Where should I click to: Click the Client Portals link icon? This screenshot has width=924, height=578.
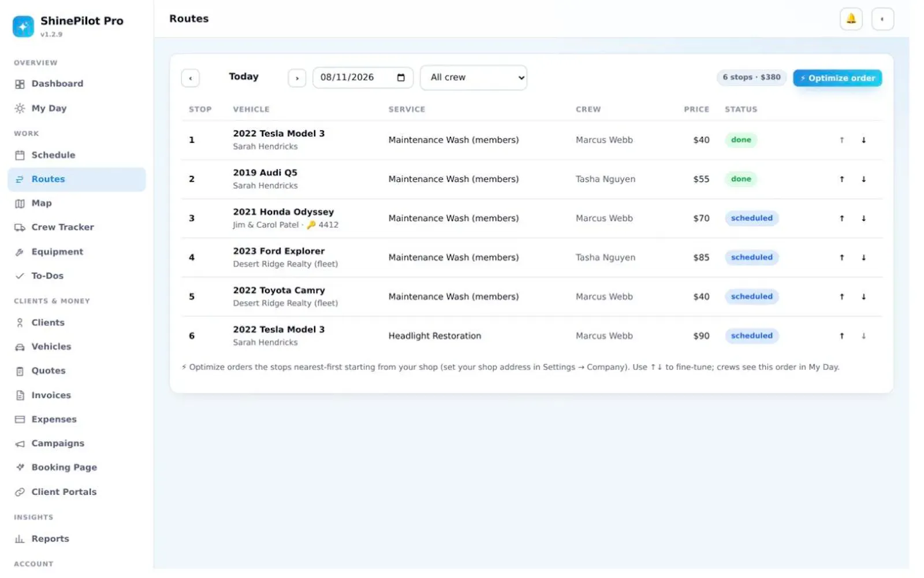tap(20, 492)
